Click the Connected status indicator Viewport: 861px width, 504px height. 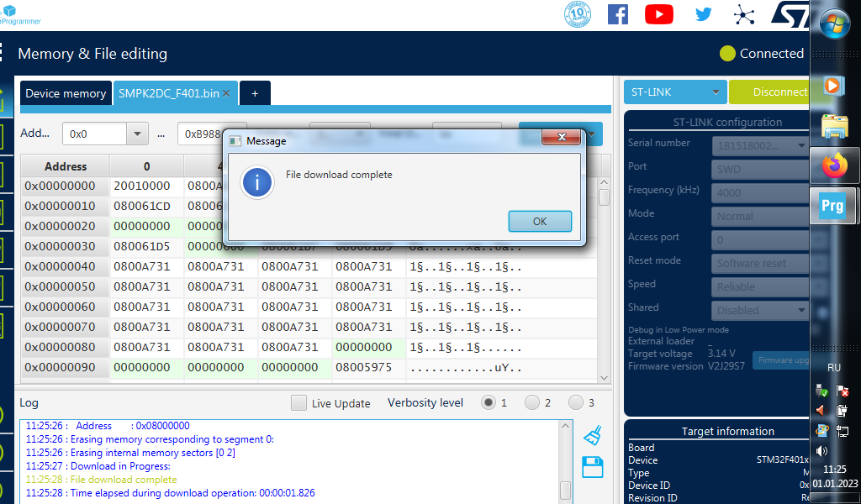[x=762, y=53]
